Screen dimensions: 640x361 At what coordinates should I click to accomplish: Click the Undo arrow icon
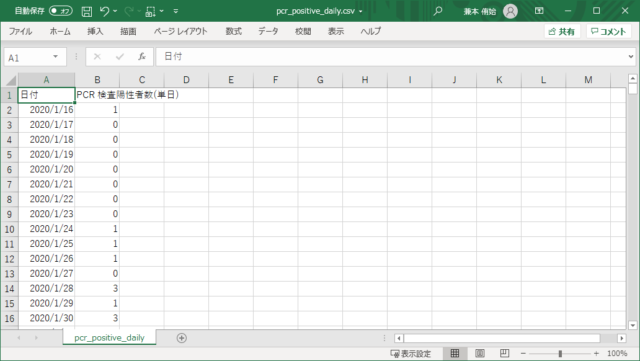point(104,11)
